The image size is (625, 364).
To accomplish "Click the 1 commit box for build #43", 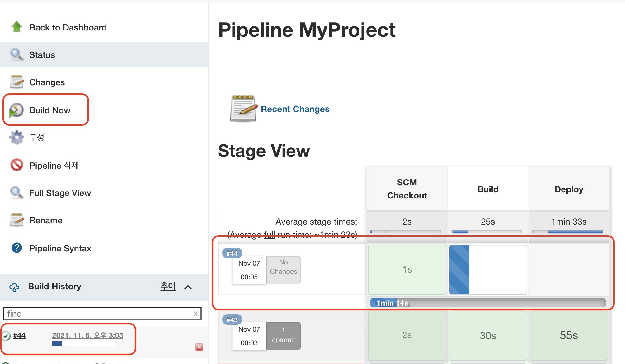I will tap(283, 336).
